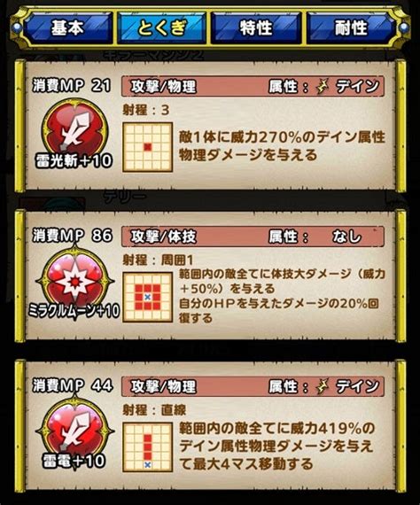Select the とくぎ tab
Image resolution: width=420 pixels, height=505 pixels.
161,28
